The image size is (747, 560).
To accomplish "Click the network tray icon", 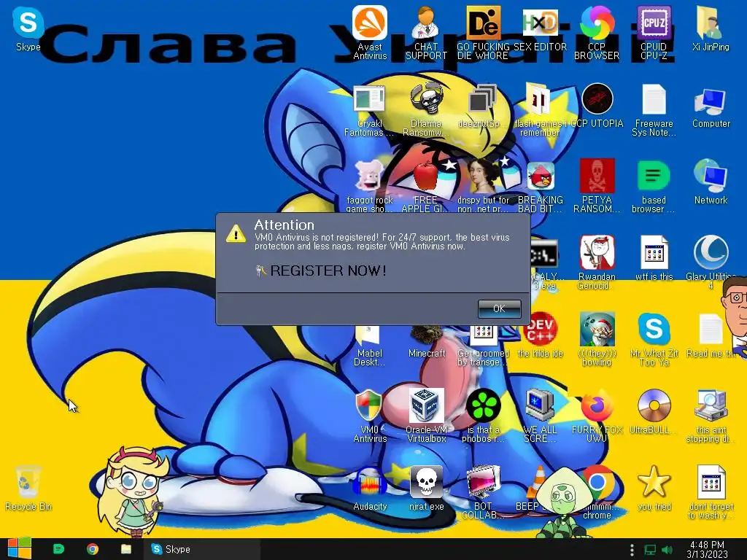I will 650,550.
